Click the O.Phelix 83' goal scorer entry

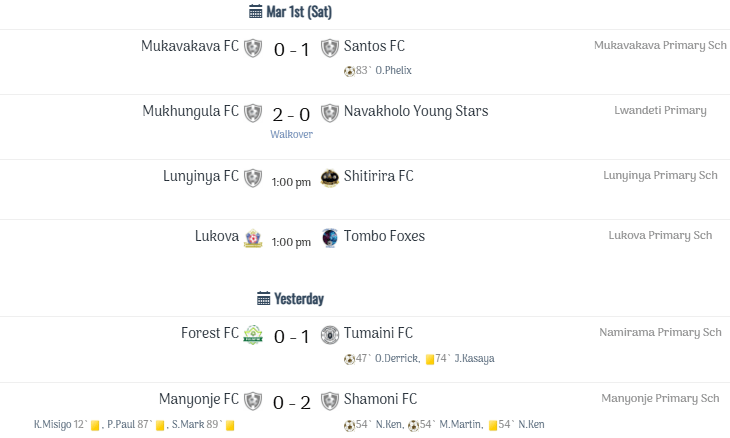point(384,71)
